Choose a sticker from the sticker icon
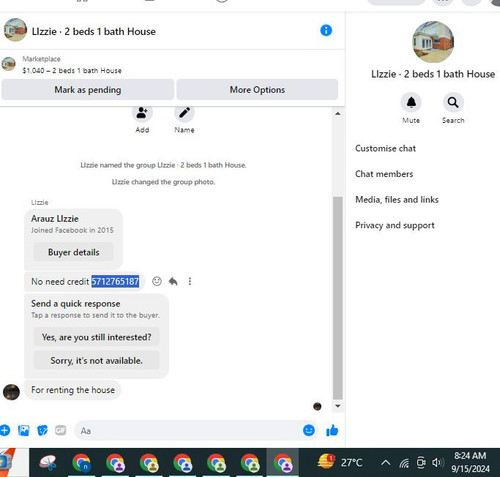Viewport: 500px width, 477px height. (x=42, y=430)
